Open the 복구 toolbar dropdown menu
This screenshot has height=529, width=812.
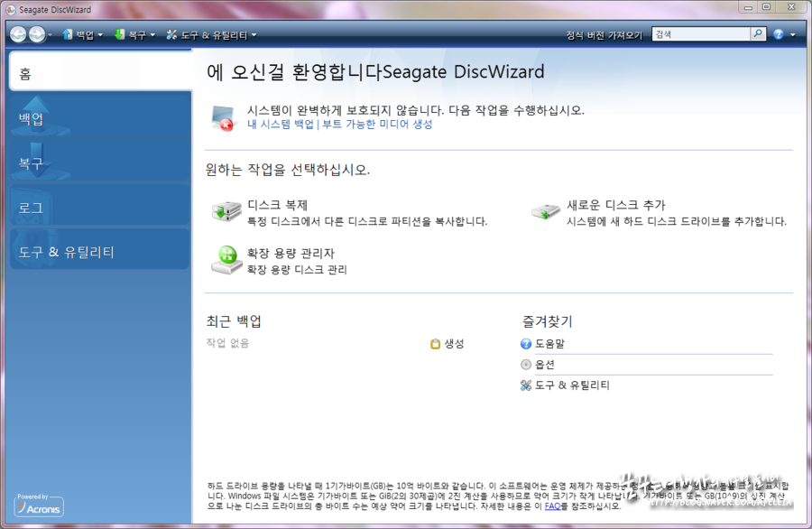tap(134, 34)
